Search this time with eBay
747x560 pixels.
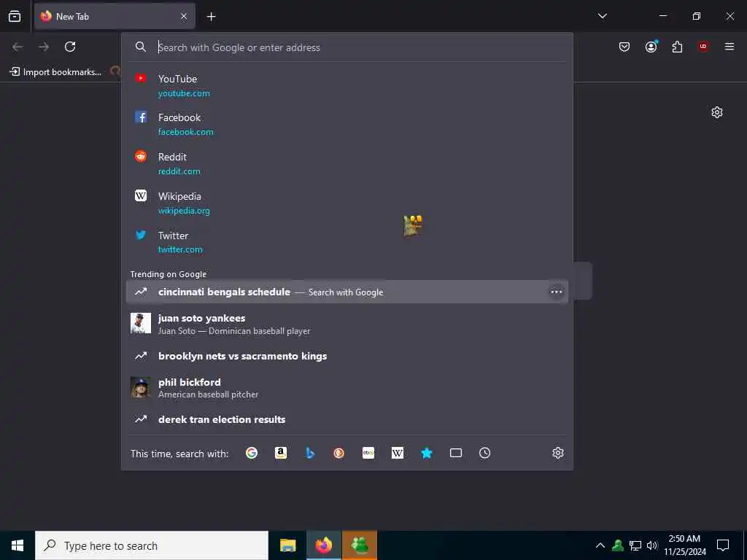click(368, 453)
